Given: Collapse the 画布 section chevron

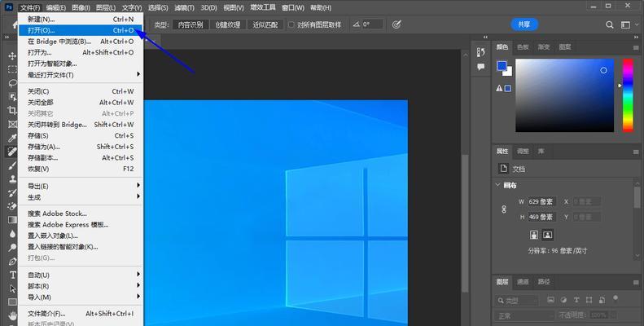Looking at the screenshot, I should (x=497, y=185).
